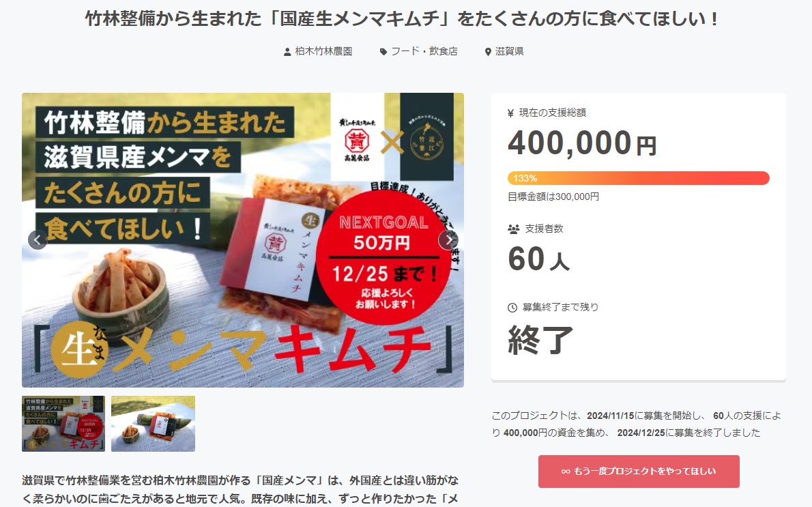Image resolution: width=812 pixels, height=507 pixels.
Task: Click the 60人 supporter count
Action: pyautogui.click(x=538, y=259)
